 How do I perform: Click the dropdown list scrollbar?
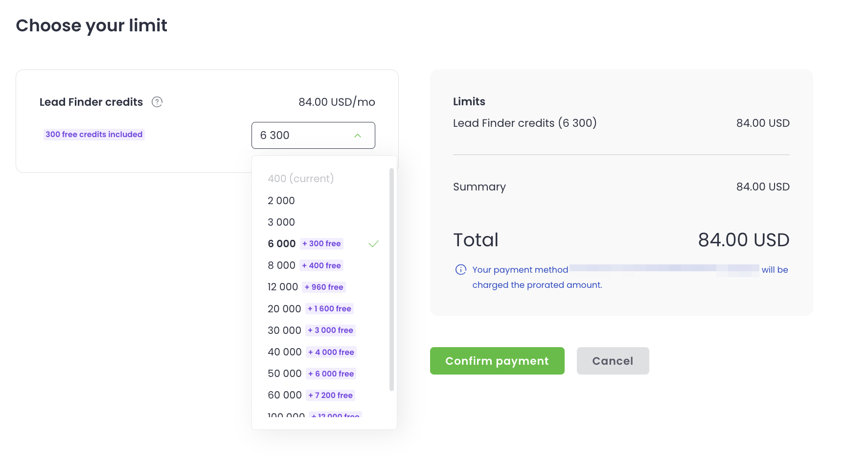(391, 279)
